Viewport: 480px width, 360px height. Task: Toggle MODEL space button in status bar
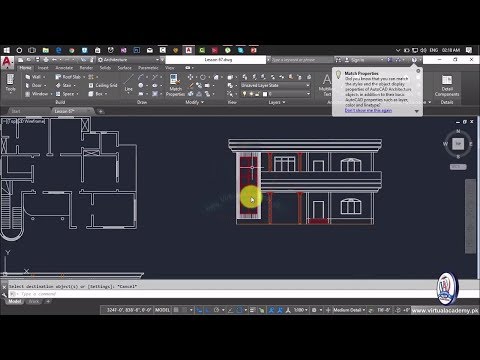click(162, 310)
